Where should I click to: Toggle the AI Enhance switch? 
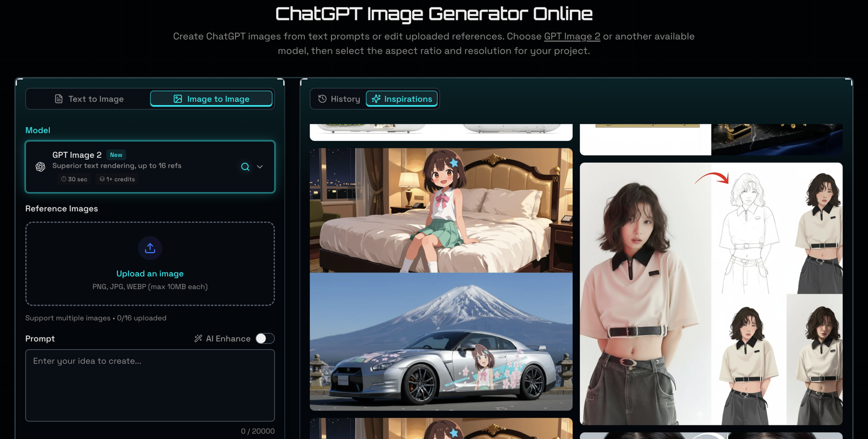265,339
